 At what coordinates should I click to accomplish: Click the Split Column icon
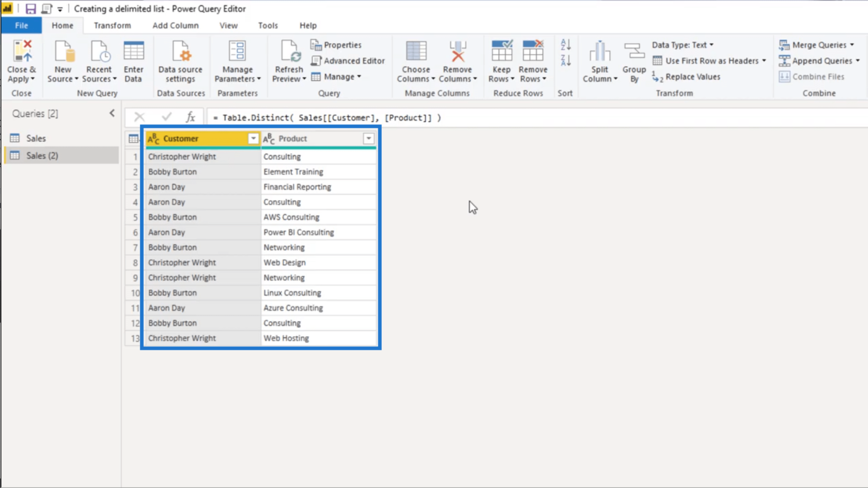(x=600, y=52)
